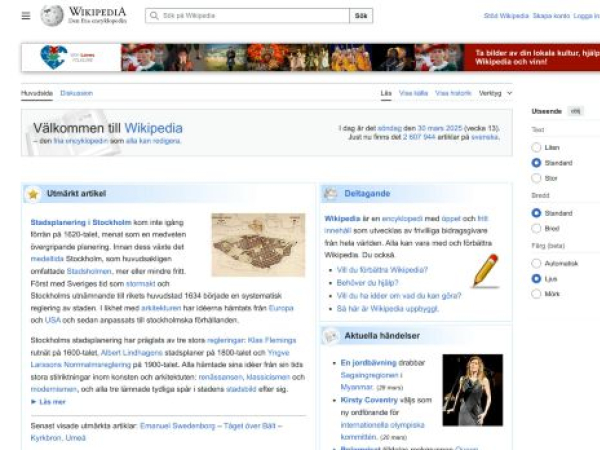Image resolution: width=600 pixels, height=450 pixels.
Task: Open the Så här är Wikipedia uppbyggt link
Action: coord(387,308)
